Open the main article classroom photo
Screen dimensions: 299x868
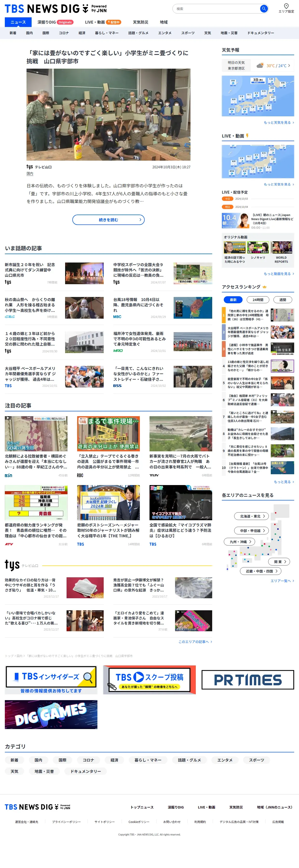coord(108,115)
